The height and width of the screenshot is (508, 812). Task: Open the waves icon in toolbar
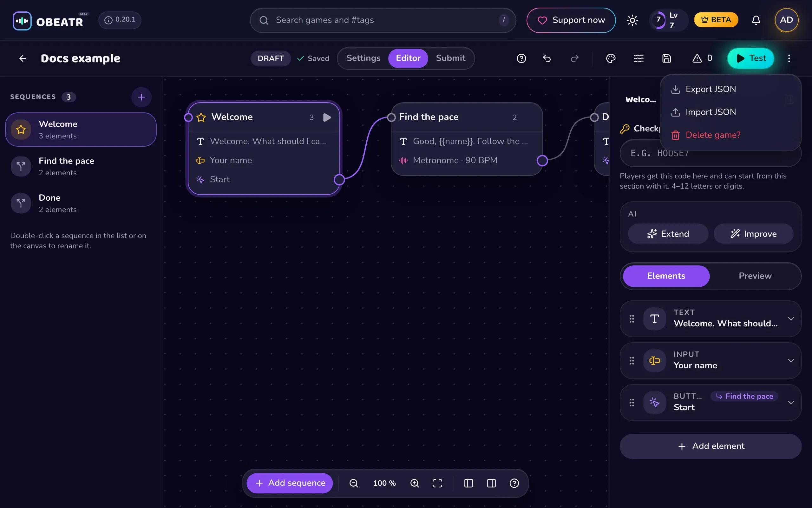[638, 58]
